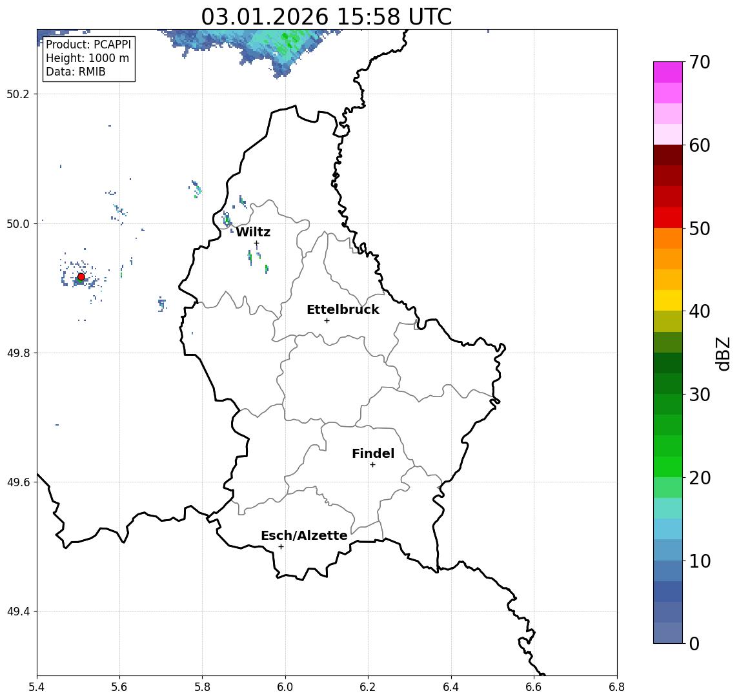This screenshot has height=700, width=739.
Task: Click the dark red swatch just below 60 dBZ
Action: point(668,155)
